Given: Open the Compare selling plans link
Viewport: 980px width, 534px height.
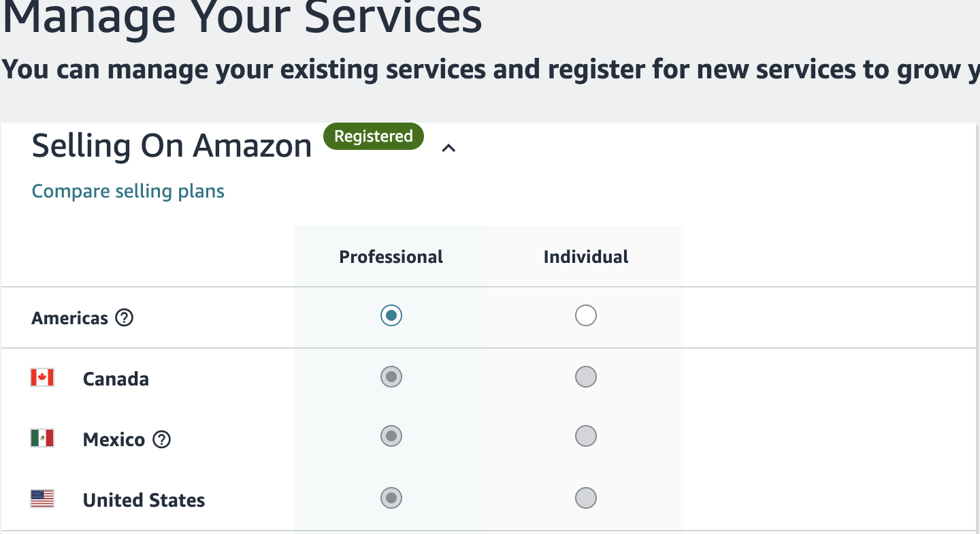Looking at the screenshot, I should pos(128,191).
